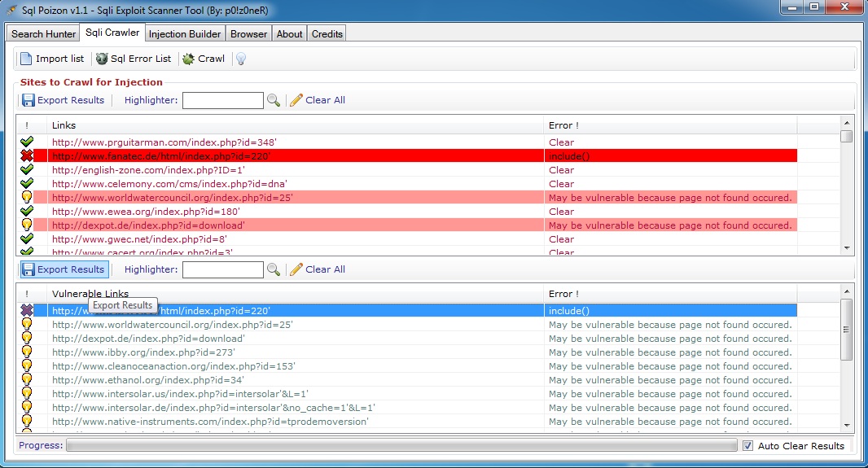Click the green check icon for english-zone.com row
Screen dimensions: 868x468
pos(27,169)
